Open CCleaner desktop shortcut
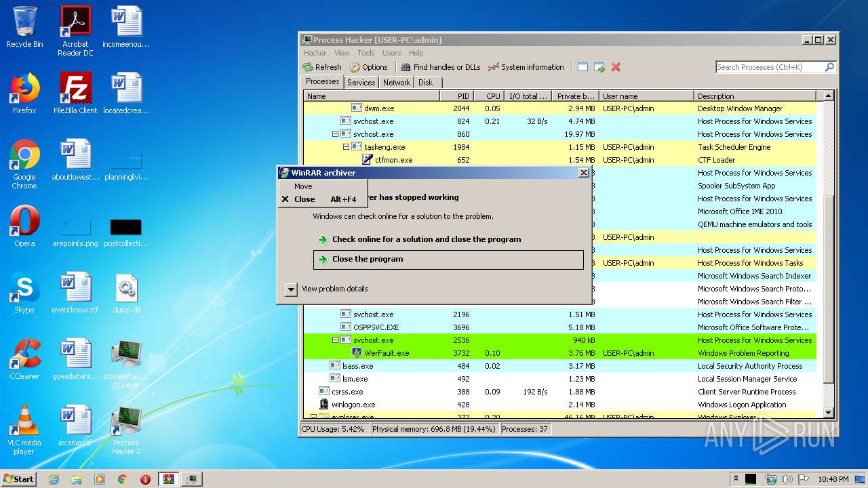Viewport: 868px width, 488px height. 24,359
